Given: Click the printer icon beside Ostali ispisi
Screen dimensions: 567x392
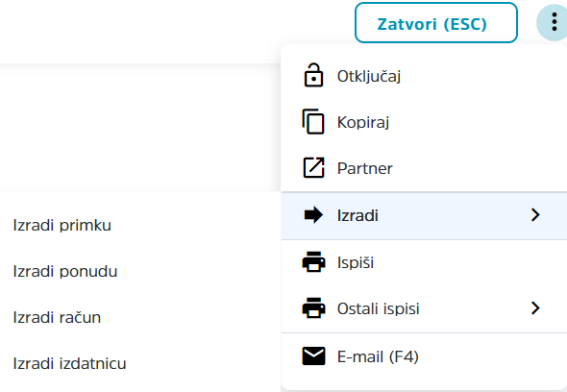Looking at the screenshot, I should click(x=313, y=307).
